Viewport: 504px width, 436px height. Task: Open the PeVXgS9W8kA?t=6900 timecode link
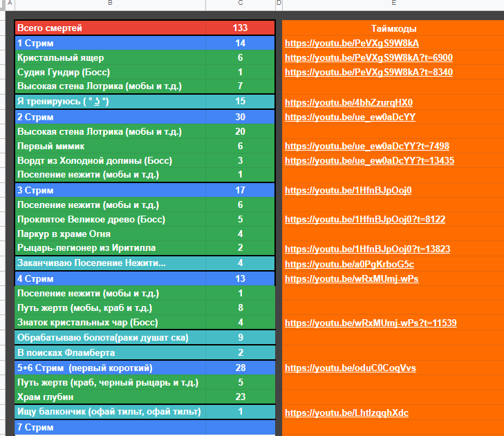tap(368, 58)
